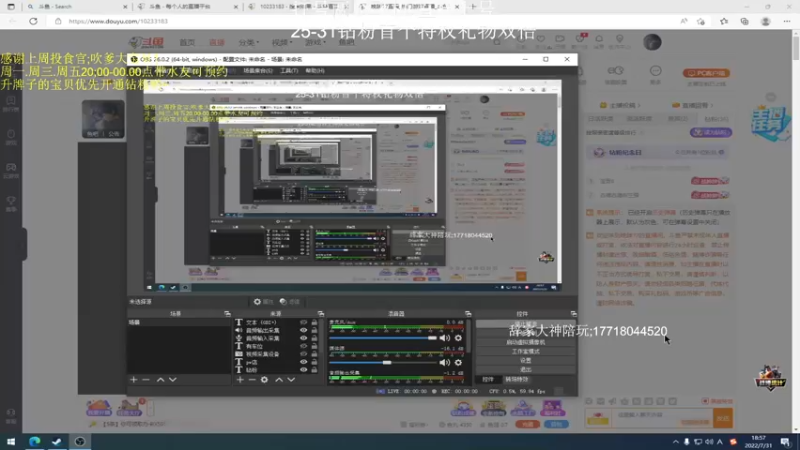Pop out the Controls dock with its header icon
800x450 pixels.
(x=573, y=314)
